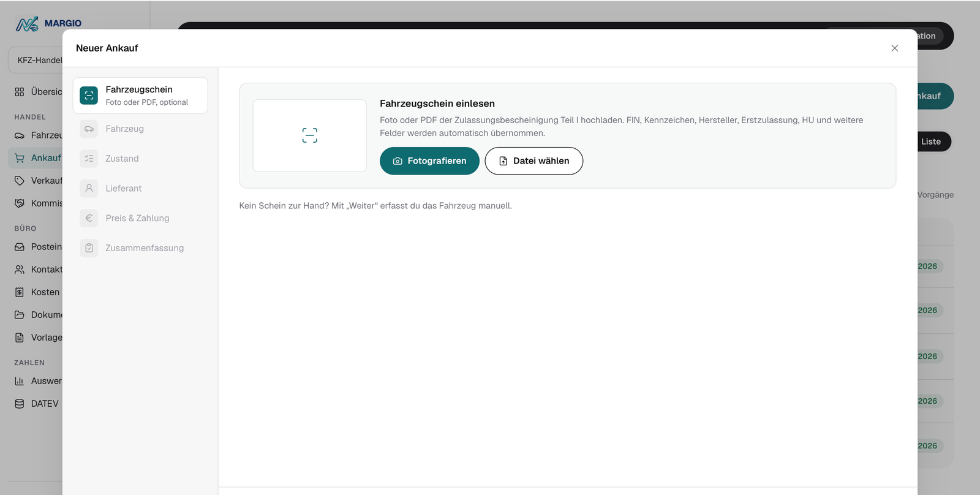
Task: Switch to Liste view
Action: (930, 142)
